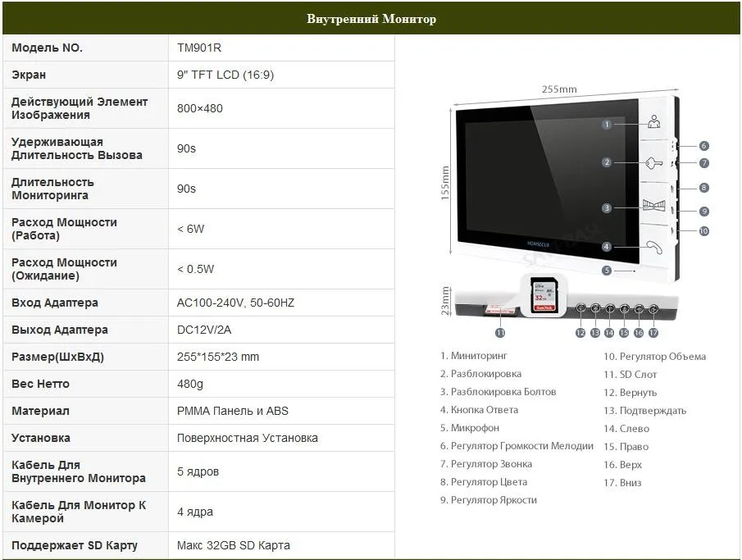Select the value 'AC100-240V, 50-60HZ'
The image size is (742, 560).
pos(235,303)
